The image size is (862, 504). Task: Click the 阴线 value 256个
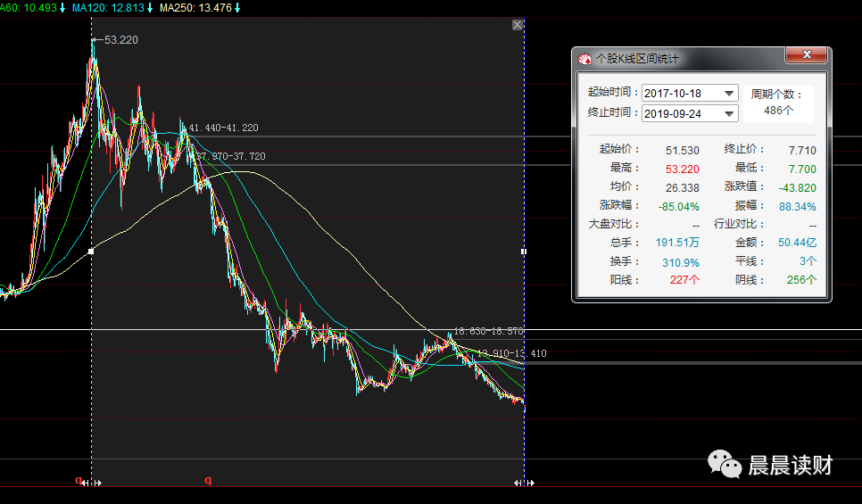801,280
